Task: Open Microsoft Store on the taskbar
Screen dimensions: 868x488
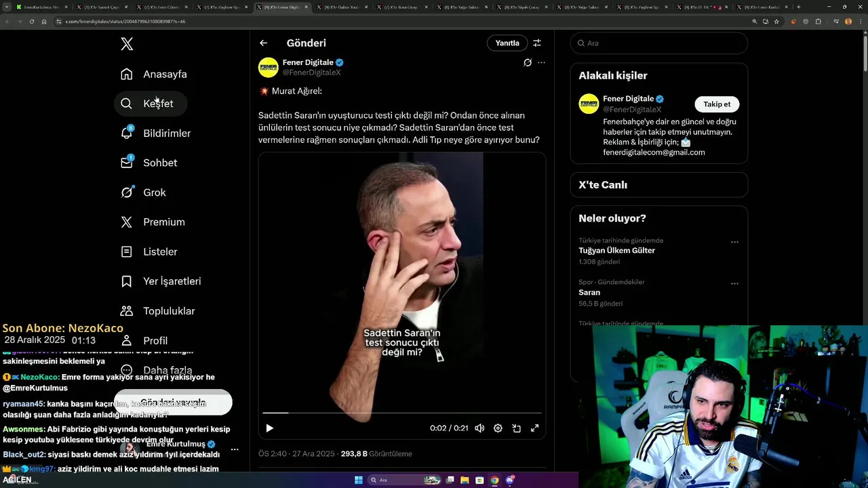Action: tap(480, 480)
